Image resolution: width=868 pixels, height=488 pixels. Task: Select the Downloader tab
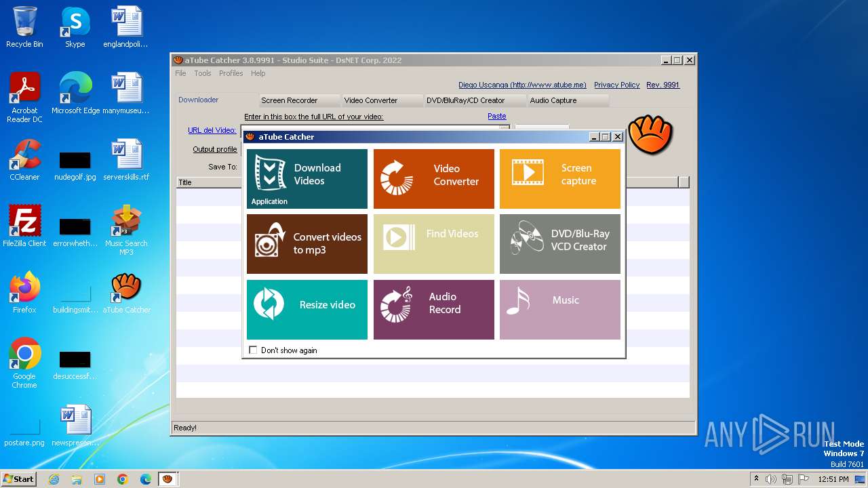[x=216, y=100]
